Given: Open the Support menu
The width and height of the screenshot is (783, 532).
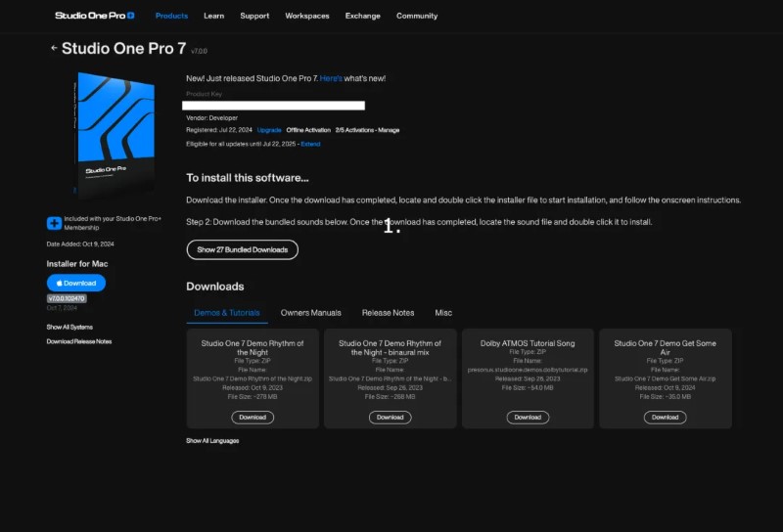Looking at the screenshot, I should coord(254,16).
